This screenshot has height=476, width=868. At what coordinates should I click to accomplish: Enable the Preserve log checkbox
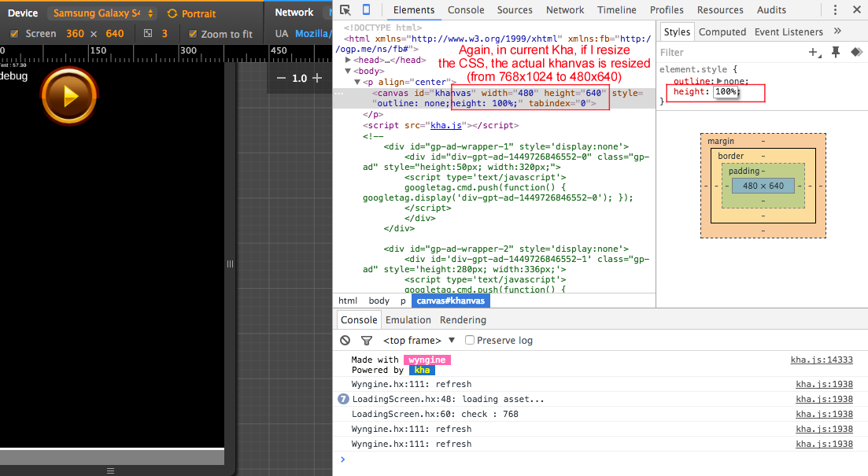click(x=470, y=340)
